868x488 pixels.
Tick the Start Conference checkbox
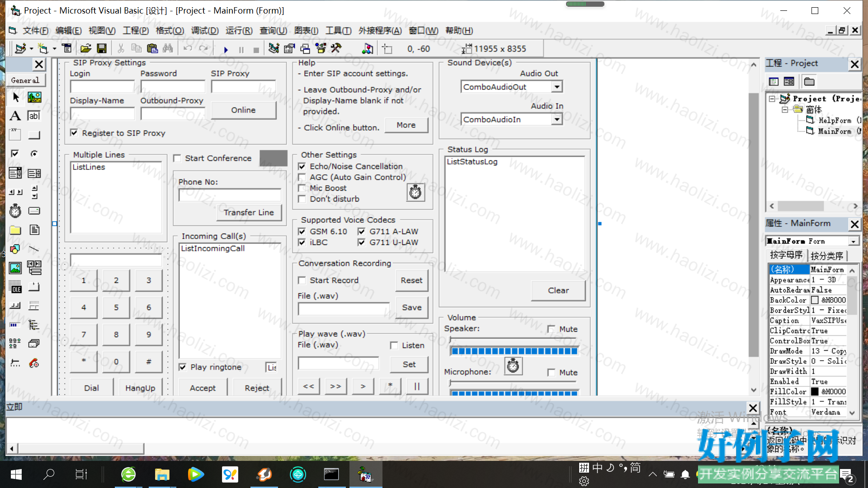(177, 158)
